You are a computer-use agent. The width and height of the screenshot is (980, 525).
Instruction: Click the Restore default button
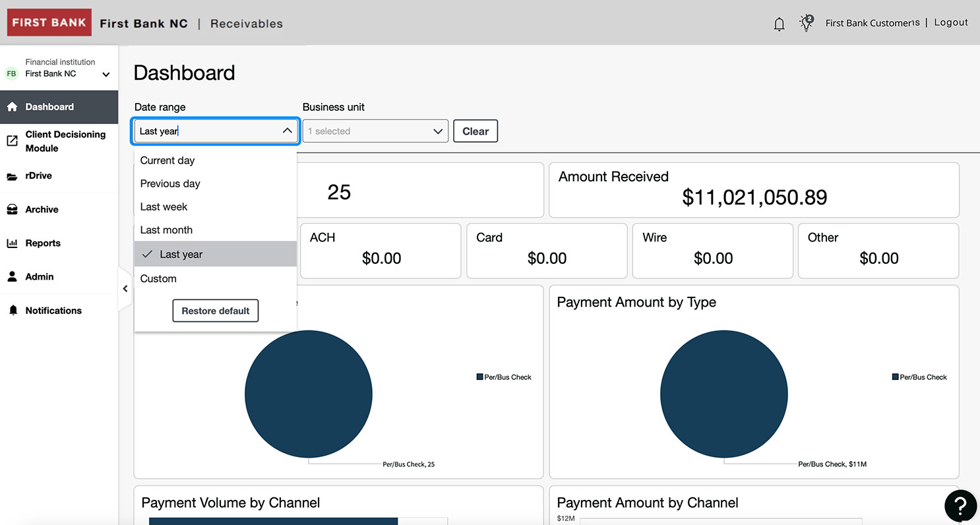tap(216, 311)
